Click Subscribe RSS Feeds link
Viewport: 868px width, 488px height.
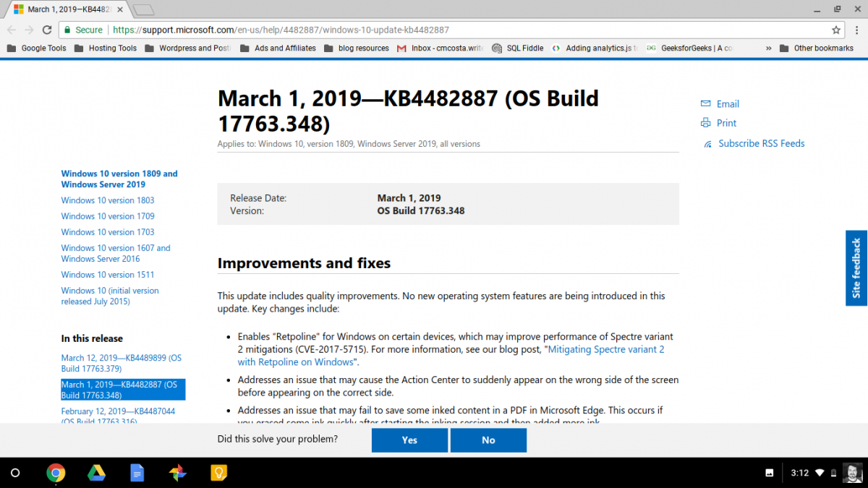click(x=762, y=144)
